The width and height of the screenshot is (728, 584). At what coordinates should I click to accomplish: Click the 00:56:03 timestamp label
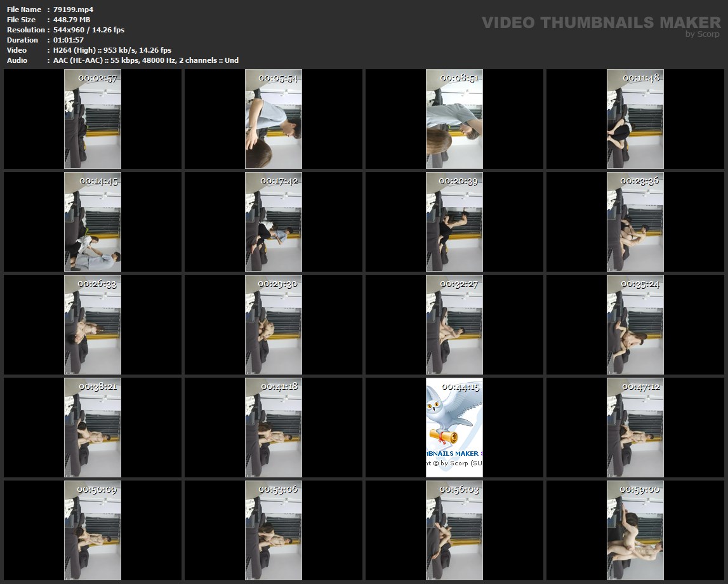click(459, 489)
